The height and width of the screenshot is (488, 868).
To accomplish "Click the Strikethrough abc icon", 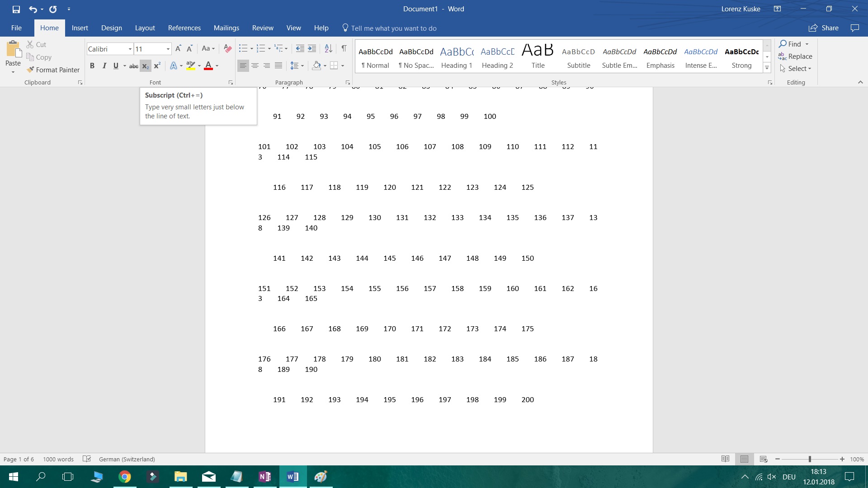I will [x=133, y=66].
